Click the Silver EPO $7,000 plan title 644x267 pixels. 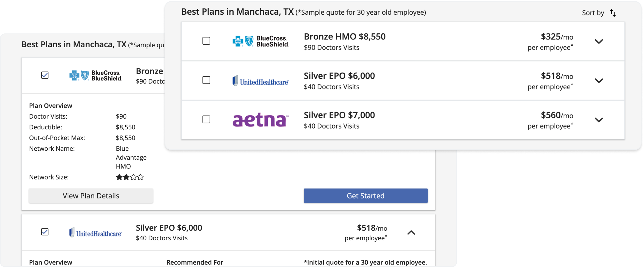pyautogui.click(x=339, y=115)
